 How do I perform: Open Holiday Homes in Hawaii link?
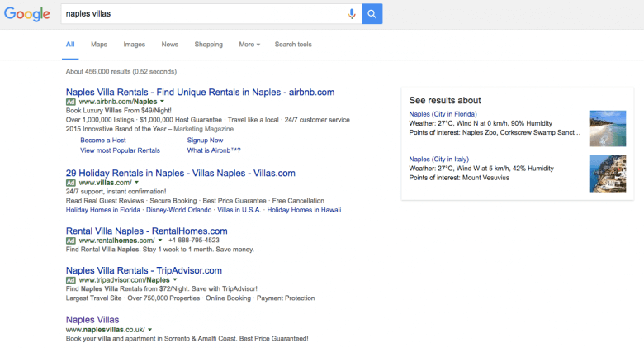[304, 210]
